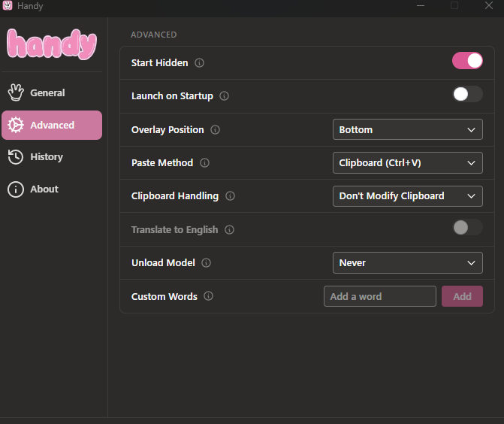Open the Clipboard Handling dropdown
The width and height of the screenshot is (504, 424).
(x=407, y=195)
